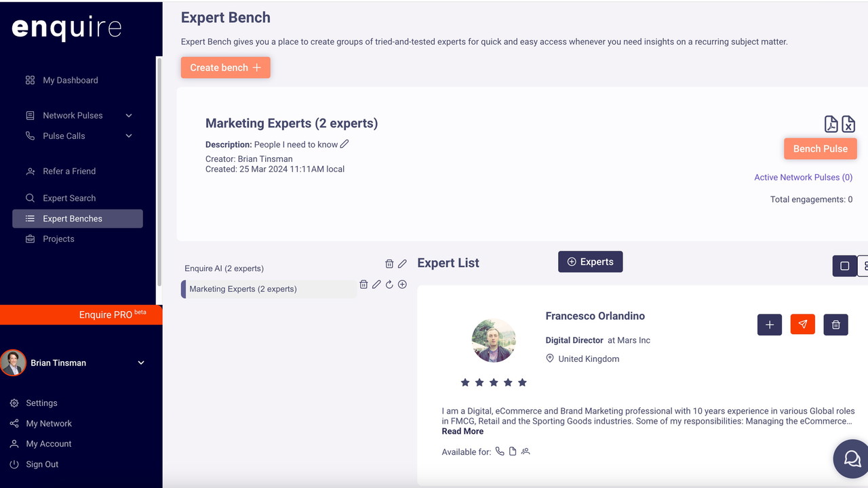
Task: Remove Francesco Orlandino from the bench
Action: tap(835, 325)
